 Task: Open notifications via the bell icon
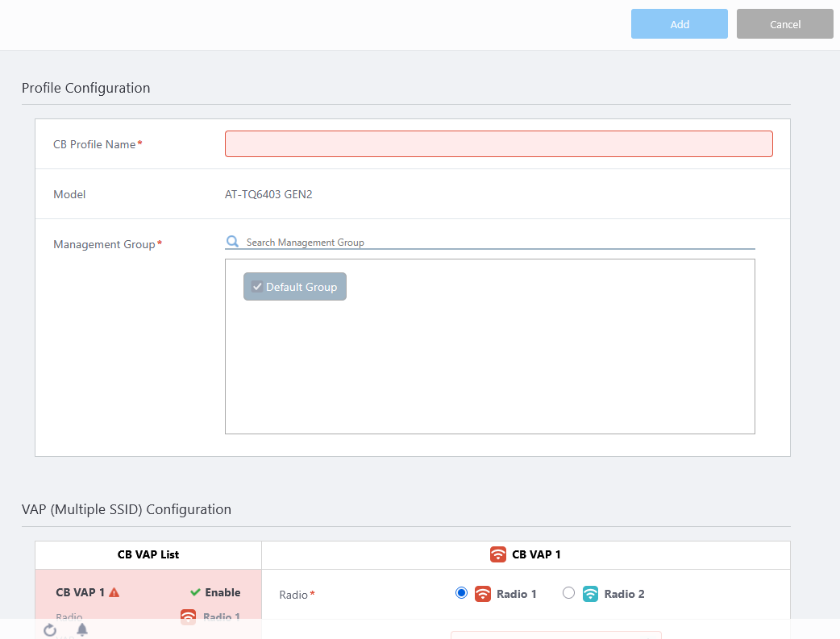coord(82,629)
